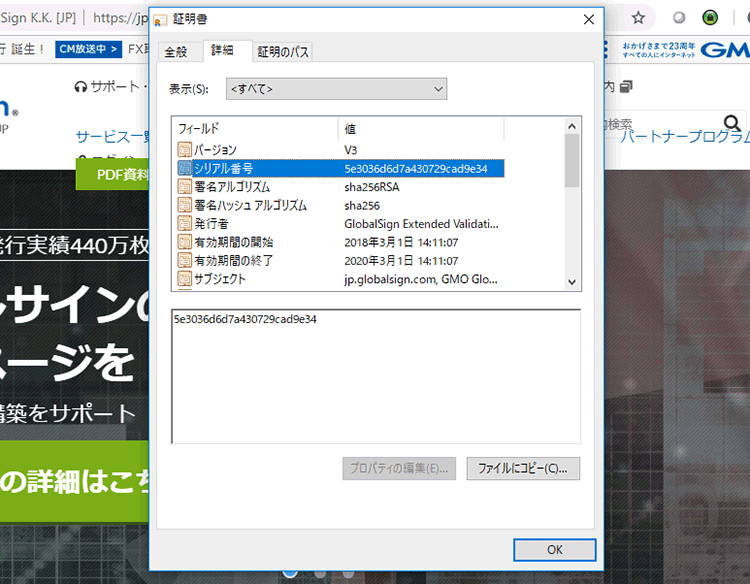Click inside the serial number value box
750x584 pixels.
[375, 375]
